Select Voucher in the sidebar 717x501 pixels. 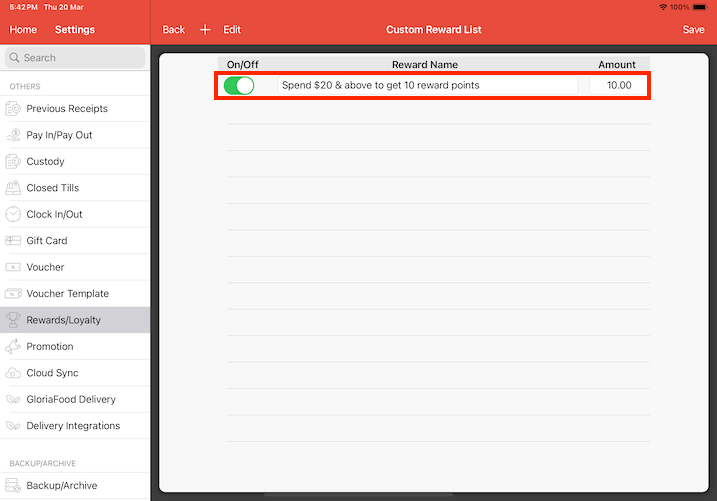75,267
